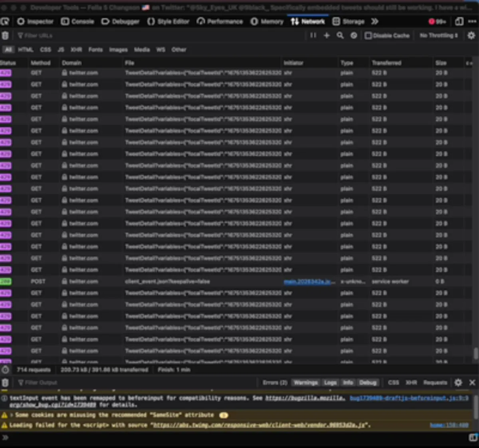The width and height of the screenshot is (479, 448).
Task: Toggle the Errors filter in console
Action: point(275,383)
